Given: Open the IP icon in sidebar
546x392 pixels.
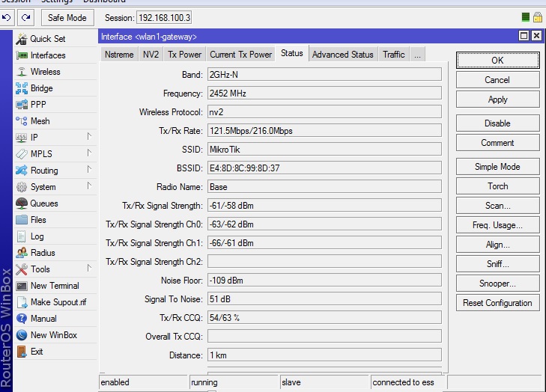Looking at the screenshot, I should tap(21, 138).
